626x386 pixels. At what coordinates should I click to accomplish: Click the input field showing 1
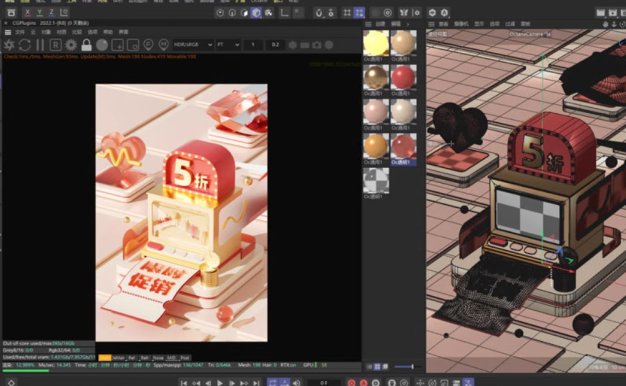point(253,45)
